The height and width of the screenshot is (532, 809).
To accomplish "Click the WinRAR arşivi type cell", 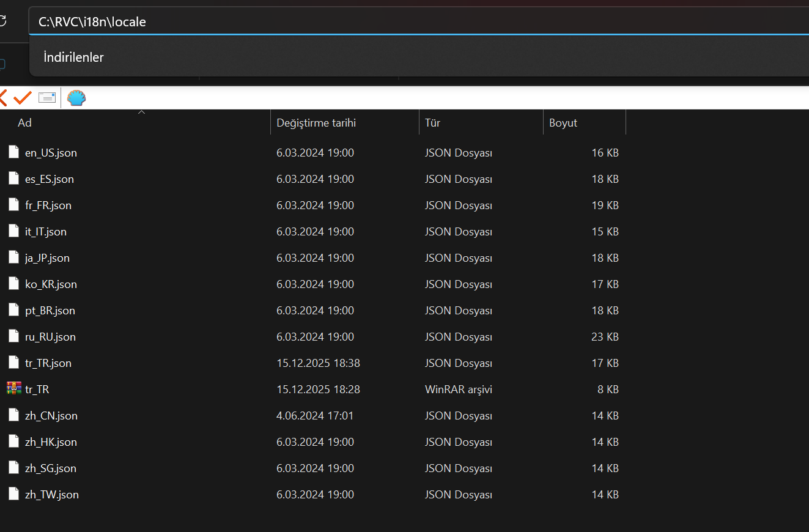I will click(x=459, y=390).
